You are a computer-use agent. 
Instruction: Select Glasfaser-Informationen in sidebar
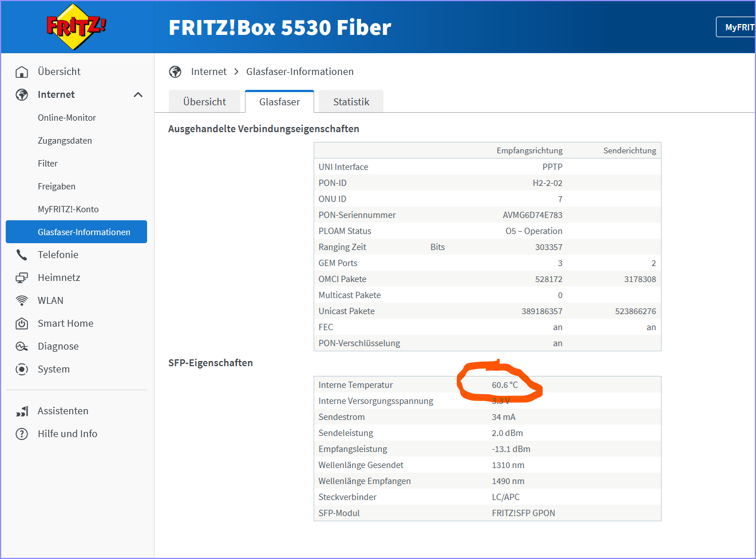pyautogui.click(x=76, y=232)
